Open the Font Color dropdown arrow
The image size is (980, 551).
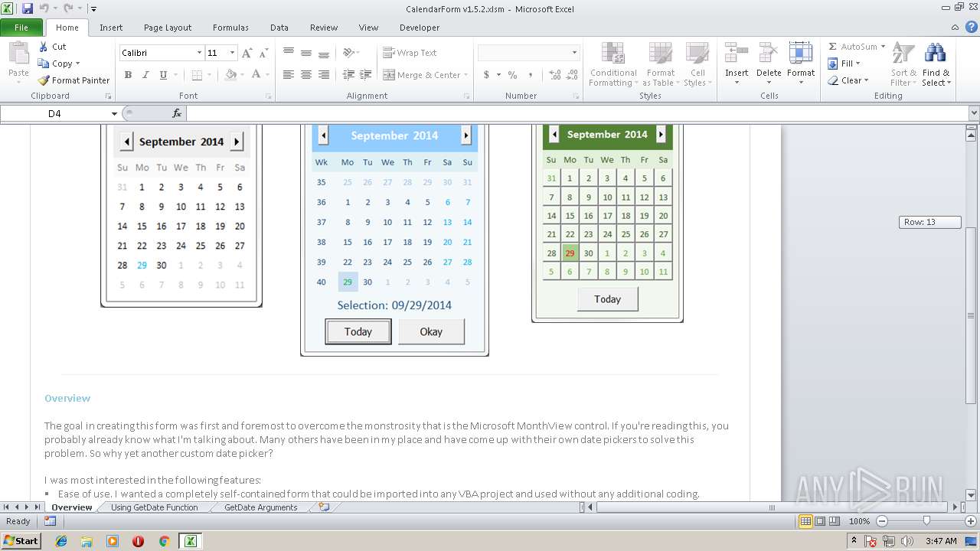click(266, 75)
